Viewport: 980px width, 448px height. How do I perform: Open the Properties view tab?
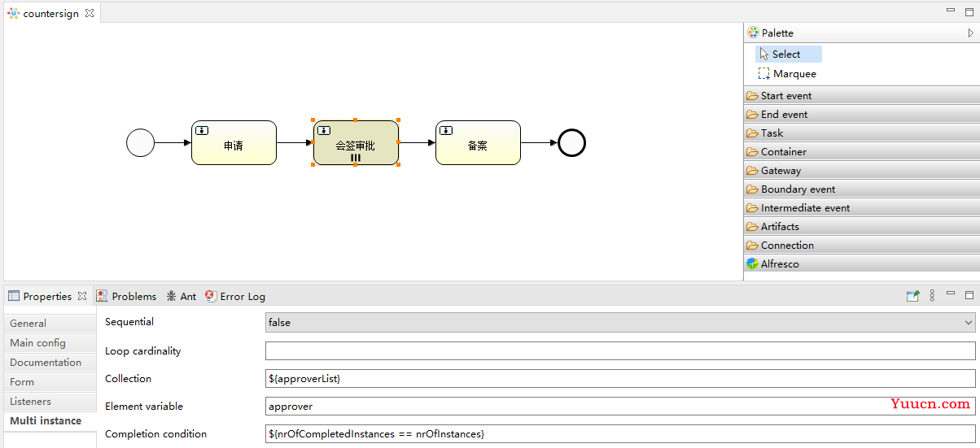pos(47,296)
